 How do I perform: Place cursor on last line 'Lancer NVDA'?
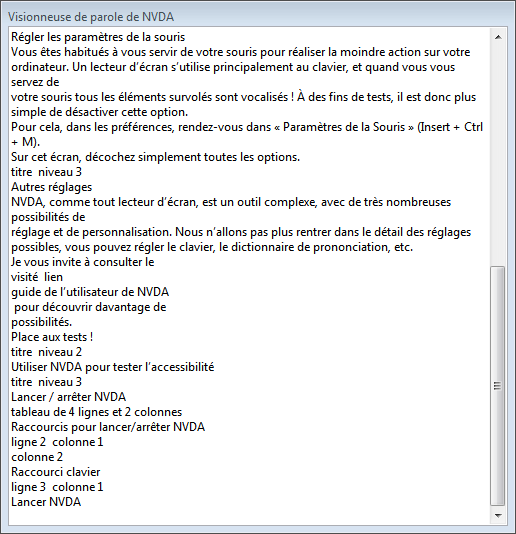pyautogui.click(x=46, y=502)
